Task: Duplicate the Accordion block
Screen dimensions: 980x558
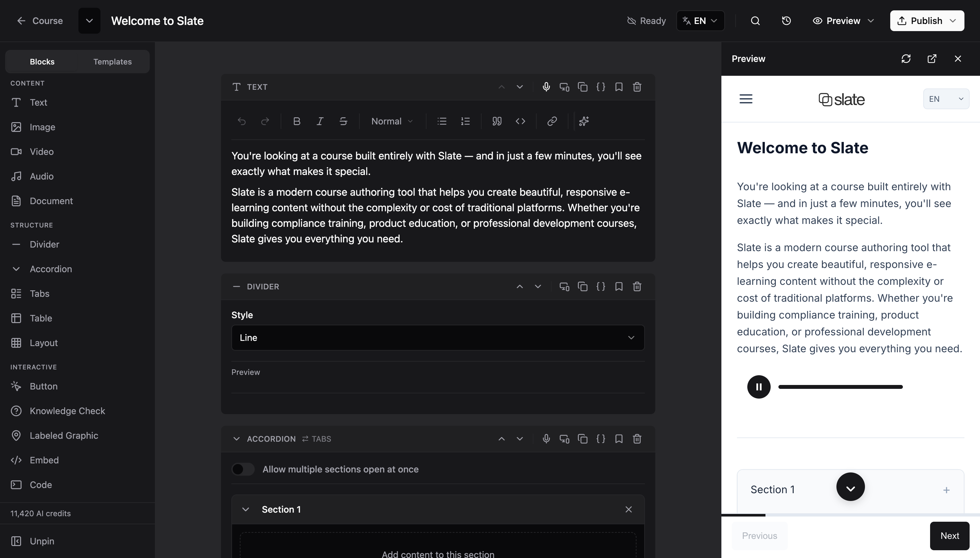Action: click(582, 439)
